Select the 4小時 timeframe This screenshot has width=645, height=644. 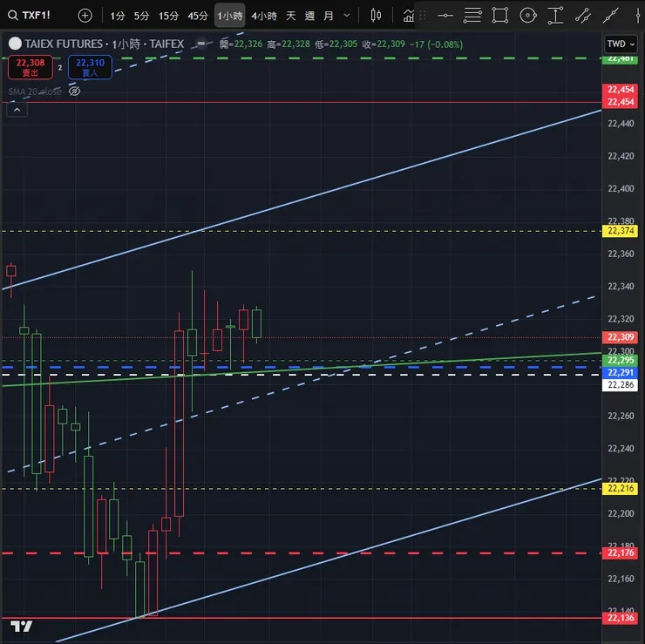point(264,16)
